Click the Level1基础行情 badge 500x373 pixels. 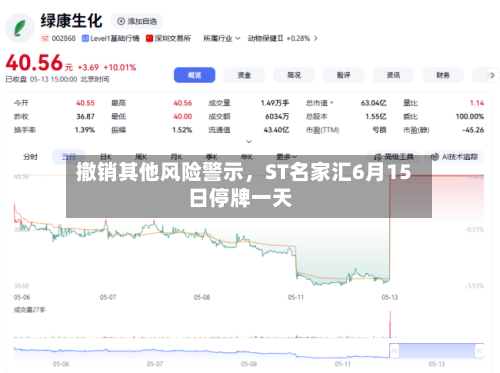[111, 39]
